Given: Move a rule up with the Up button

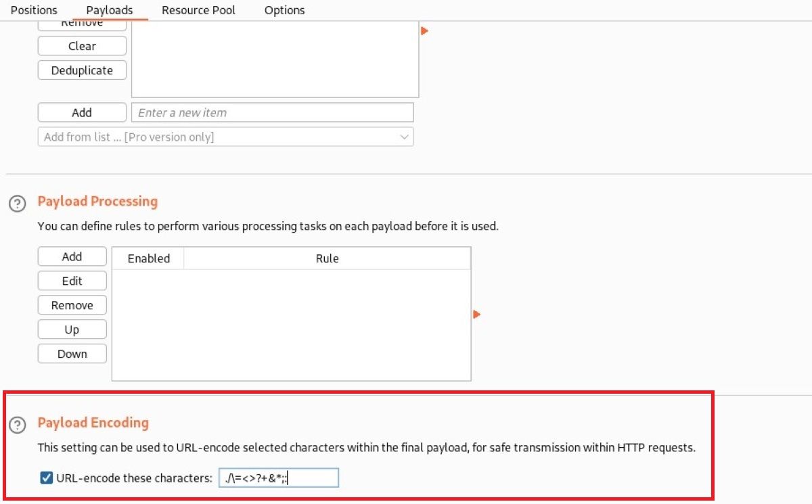Looking at the screenshot, I should click(72, 329).
